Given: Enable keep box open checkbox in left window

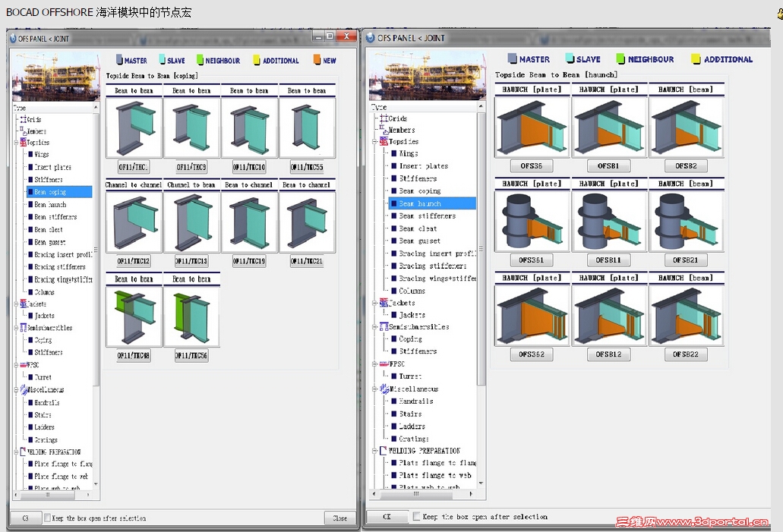Looking at the screenshot, I should point(47,518).
